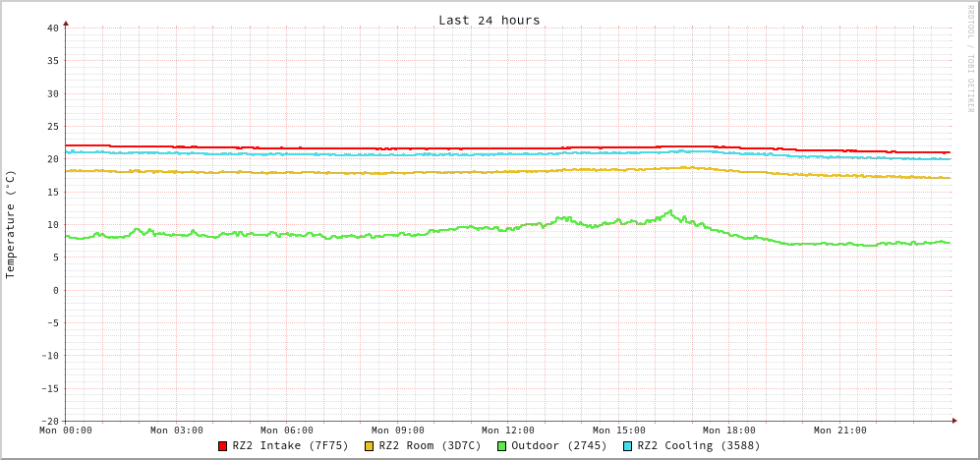This screenshot has height=460, width=980.
Task: Click the -20 value on the temperature axis
Action: click(49, 421)
